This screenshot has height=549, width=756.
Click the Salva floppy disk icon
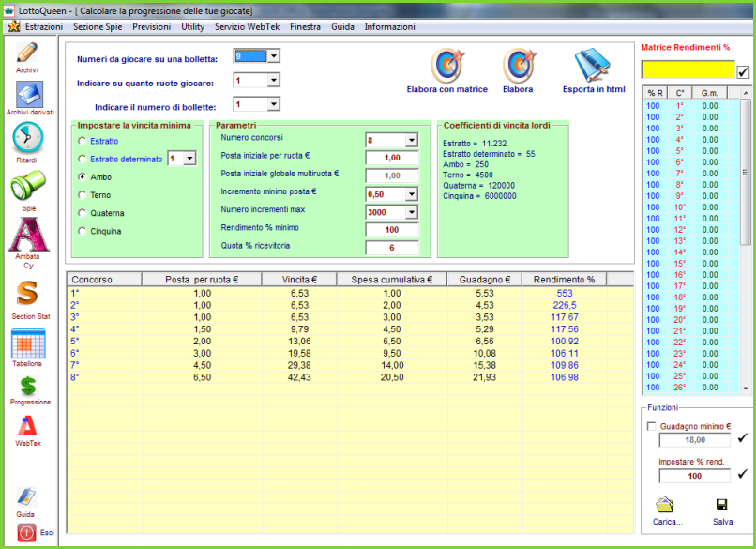coord(722,505)
